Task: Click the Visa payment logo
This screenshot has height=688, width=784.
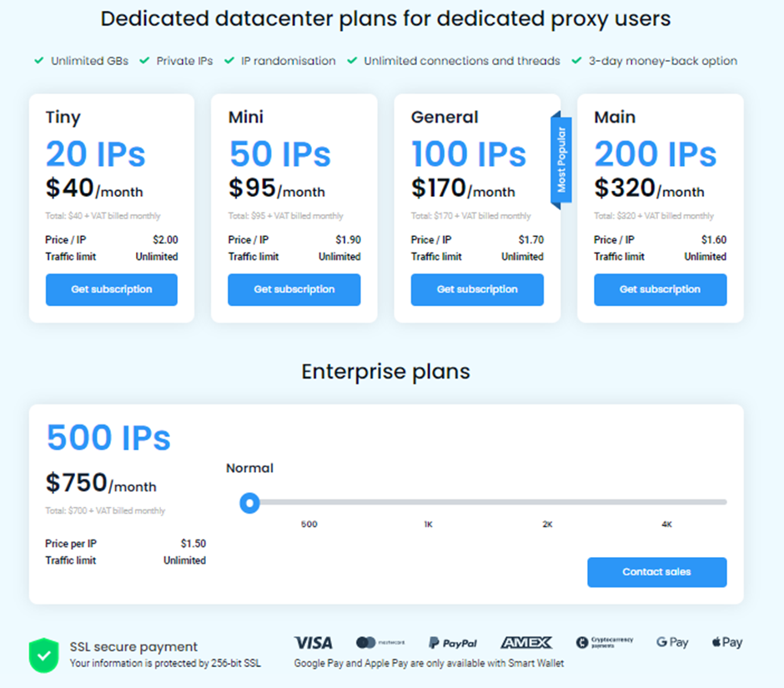Action: pyautogui.click(x=313, y=643)
